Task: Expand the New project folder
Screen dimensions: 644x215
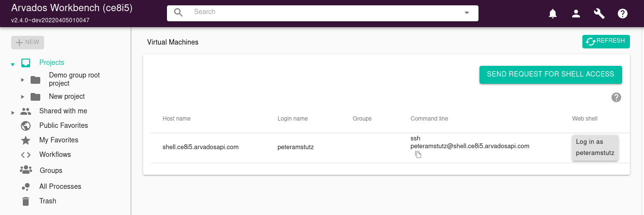Action: point(22,97)
